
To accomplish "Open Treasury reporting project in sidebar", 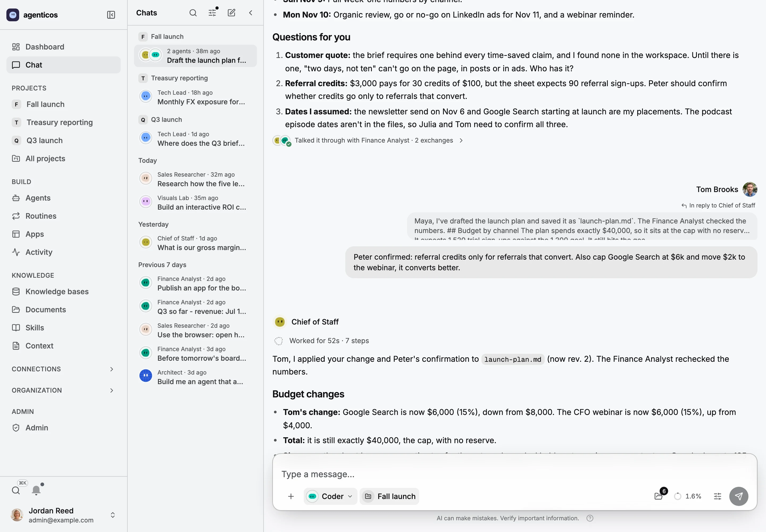I will (63, 122).
